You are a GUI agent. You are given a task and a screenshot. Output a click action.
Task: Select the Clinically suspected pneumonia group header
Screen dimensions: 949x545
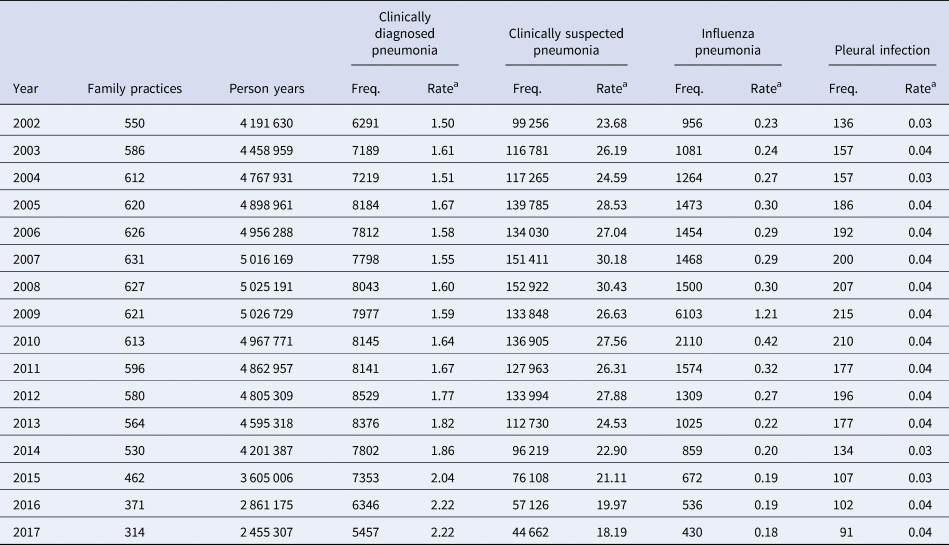(x=566, y=41)
